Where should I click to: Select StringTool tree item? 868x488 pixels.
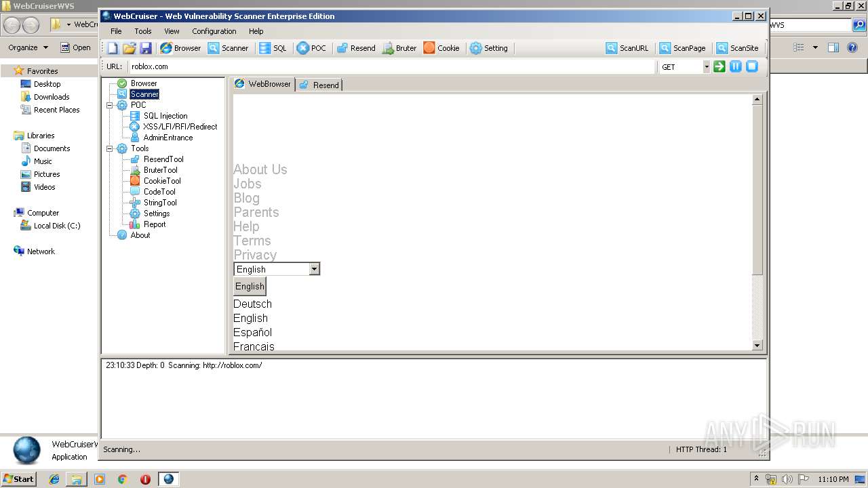[160, 203]
